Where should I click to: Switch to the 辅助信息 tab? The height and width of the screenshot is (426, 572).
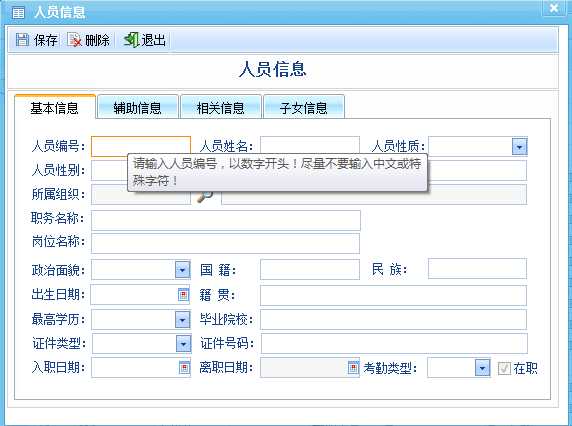point(138,107)
